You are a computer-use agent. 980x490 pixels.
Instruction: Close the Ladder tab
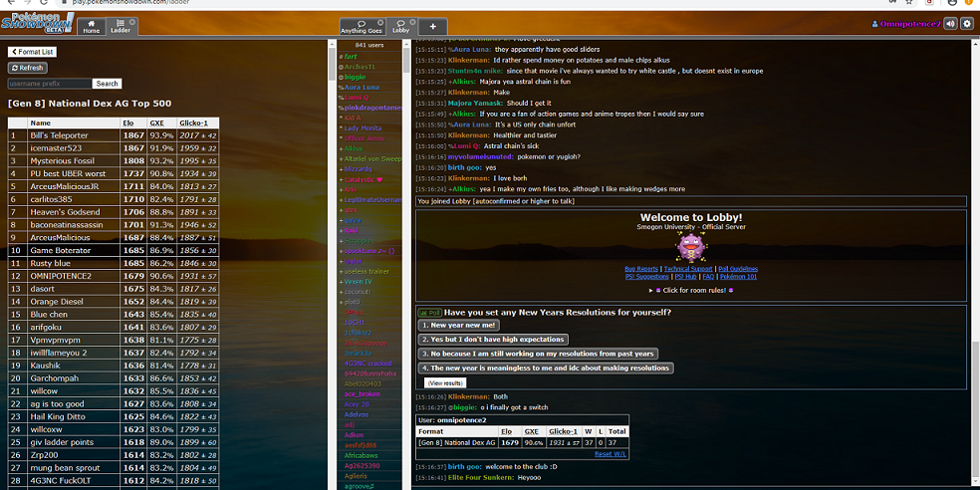[x=132, y=21]
